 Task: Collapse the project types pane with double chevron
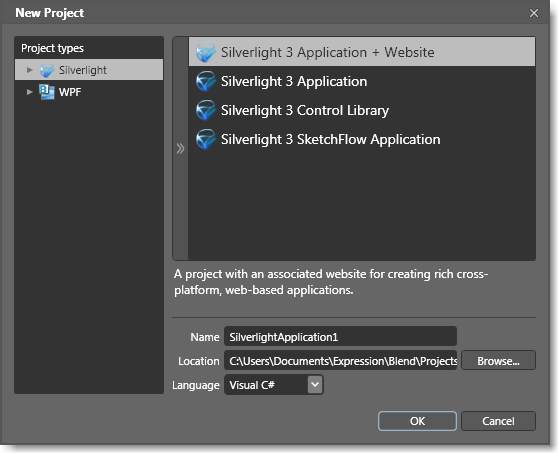[180, 148]
